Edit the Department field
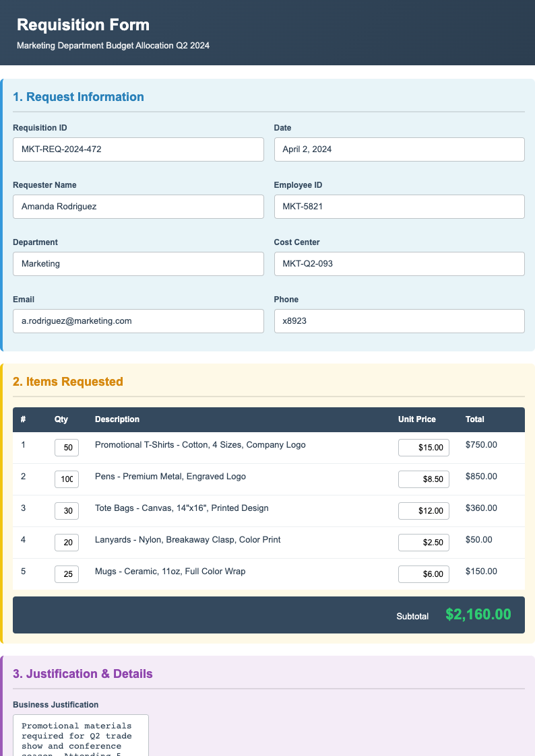This screenshot has height=756, width=535. pos(138,264)
